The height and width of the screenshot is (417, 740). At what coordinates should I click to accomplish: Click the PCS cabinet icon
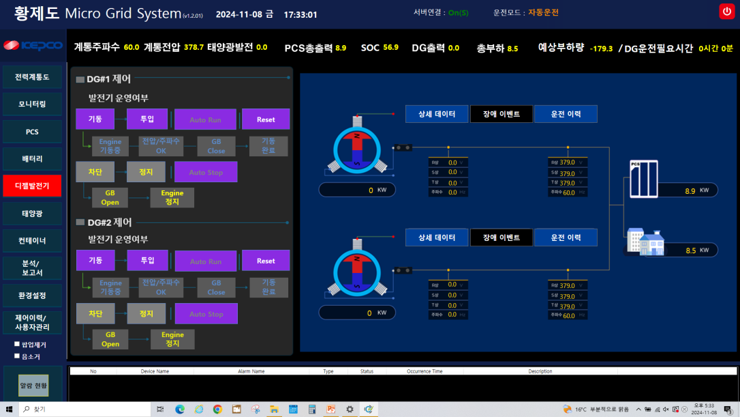(643, 179)
